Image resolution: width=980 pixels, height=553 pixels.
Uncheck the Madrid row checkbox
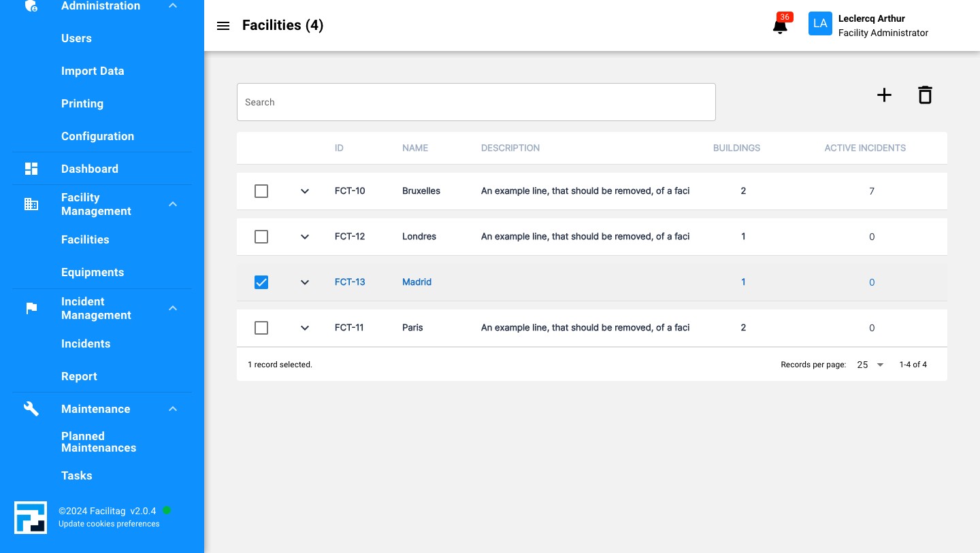(x=261, y=282)
